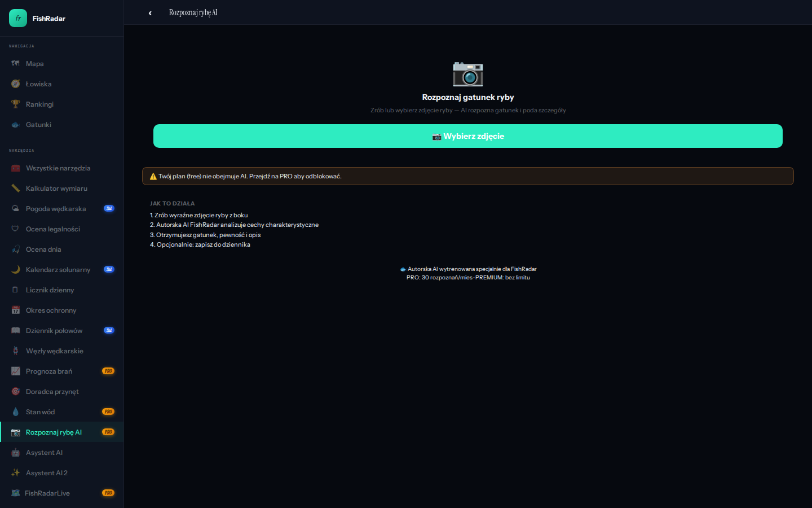Click the PRO plan upgrade warning banner
This screenshot has width=812, height=508.
coord(467,176)
